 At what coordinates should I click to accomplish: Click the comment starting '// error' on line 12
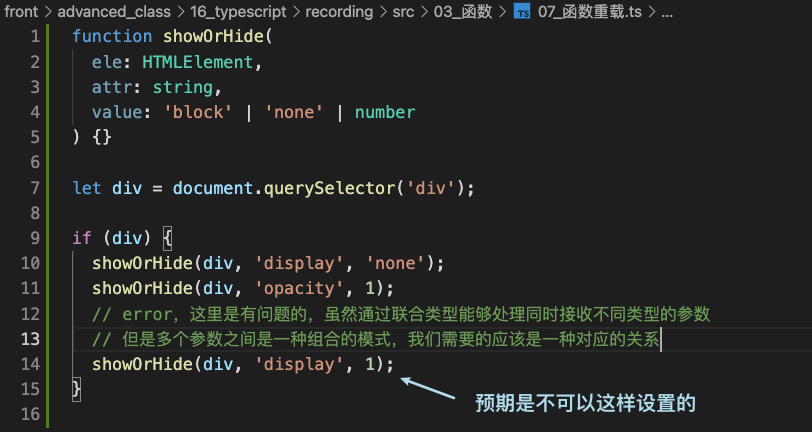(401, 314)
